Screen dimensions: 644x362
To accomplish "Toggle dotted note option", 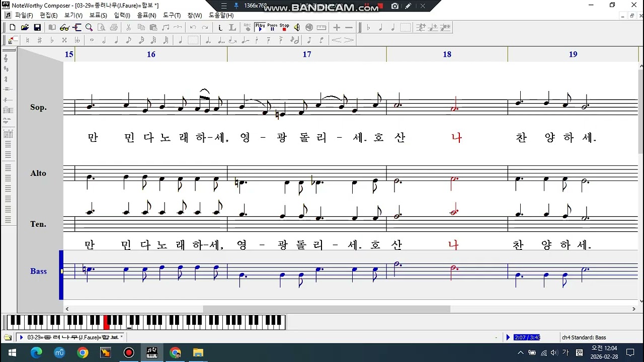I will pyautogui.click(x=208, y=40).
